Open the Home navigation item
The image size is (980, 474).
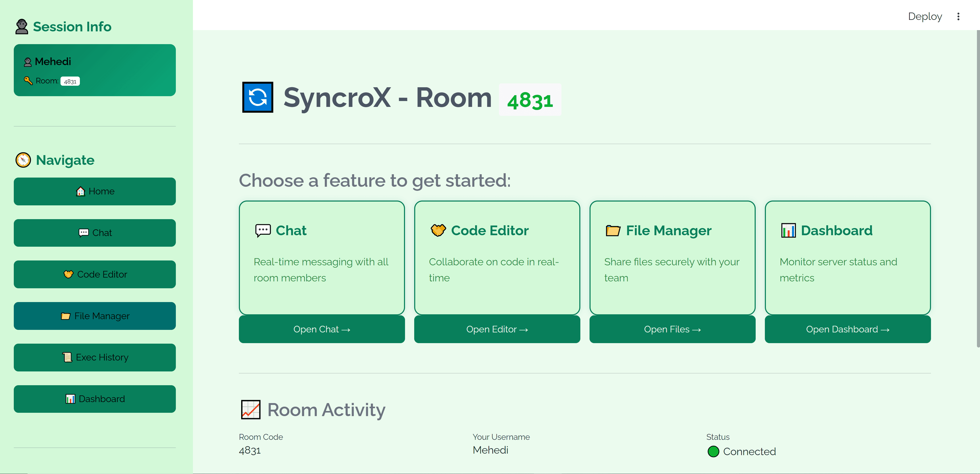pos(95,191)
